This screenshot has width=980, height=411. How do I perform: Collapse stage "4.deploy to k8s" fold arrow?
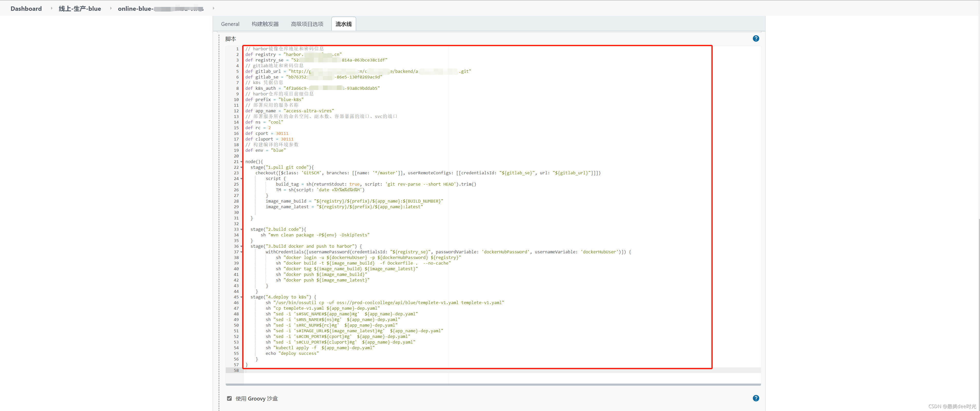pyautogui.click(x=242, y=297)
